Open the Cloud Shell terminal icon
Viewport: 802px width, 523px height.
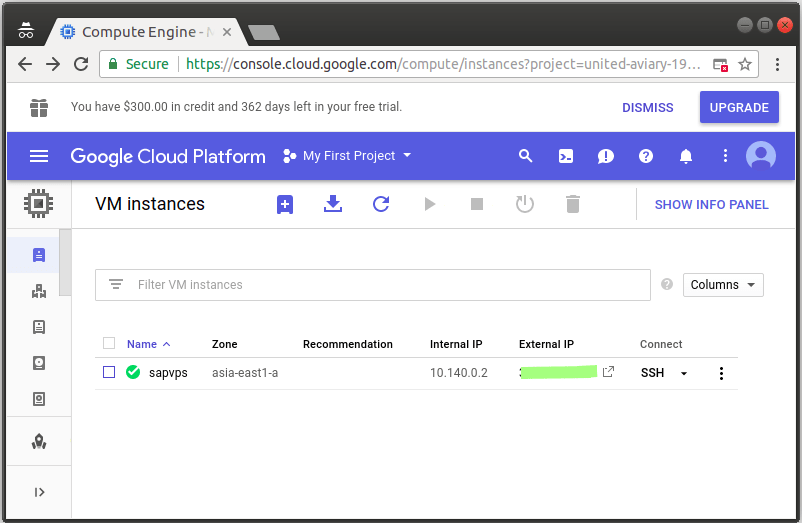[x=566, y=156]
